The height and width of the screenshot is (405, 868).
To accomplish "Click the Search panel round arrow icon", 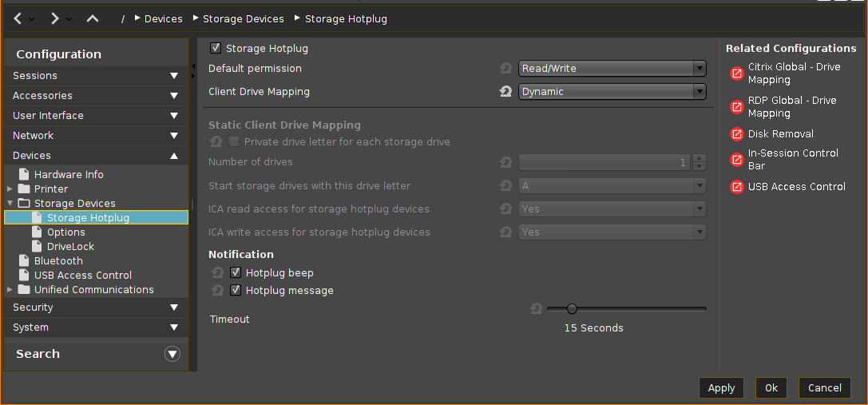I will 172,354.
